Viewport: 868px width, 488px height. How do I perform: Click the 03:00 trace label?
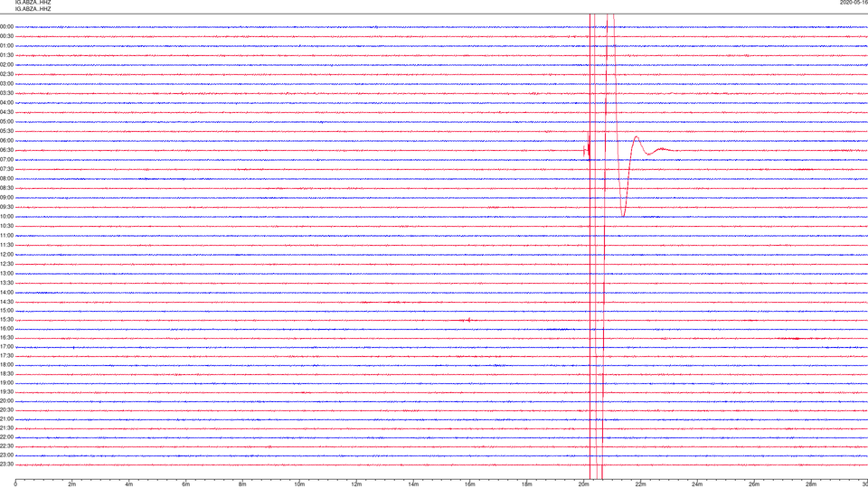(x=6, y=84)
